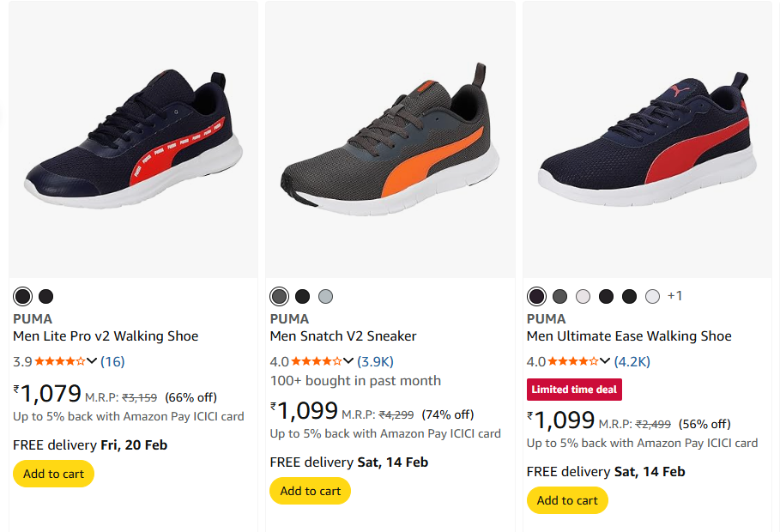Click star rating icons on Ultimate Ease shoe
Viewport: 780px width, 532px height.
coord(573,361)
